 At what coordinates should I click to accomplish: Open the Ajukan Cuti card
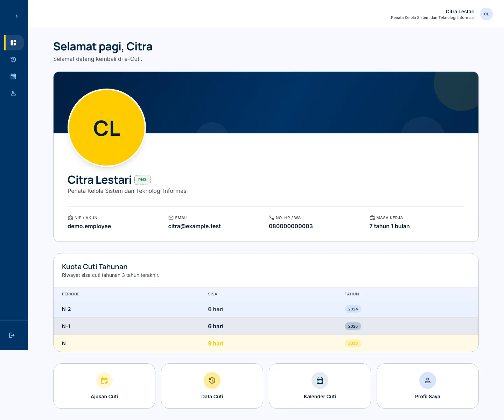pos(104,386)
